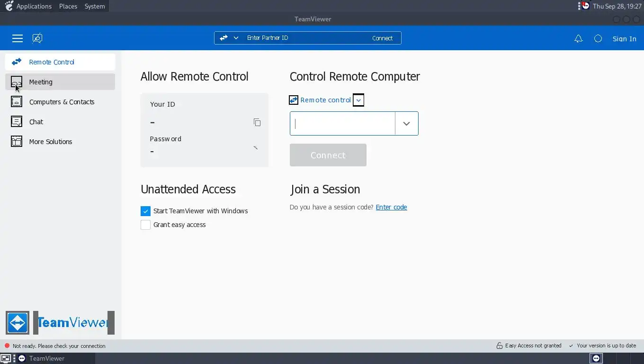
Task: Click the show desktop icon in bottom panel
Action: pyautogui.click(x=5, y=358)
